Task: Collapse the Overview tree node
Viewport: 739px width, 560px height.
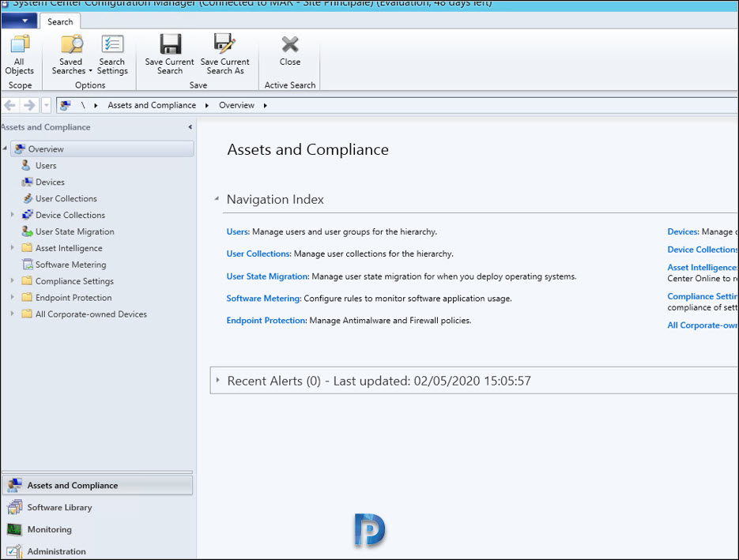Action: click(5, 148)
